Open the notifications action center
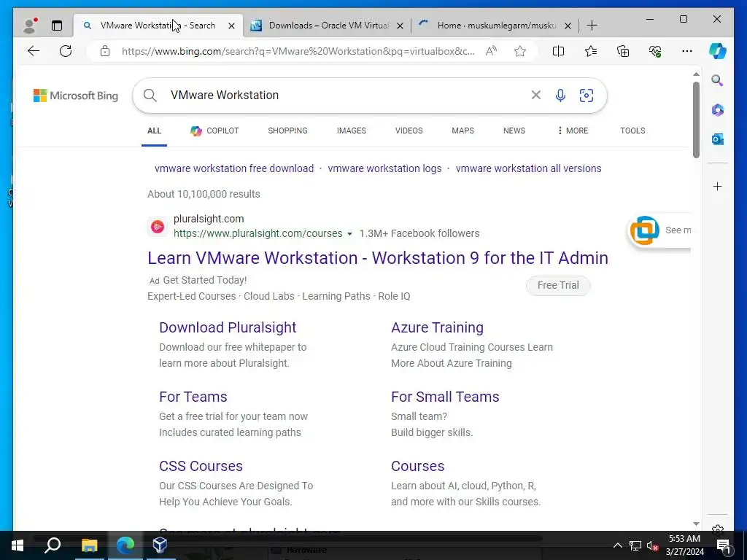 tap(724, 545)
